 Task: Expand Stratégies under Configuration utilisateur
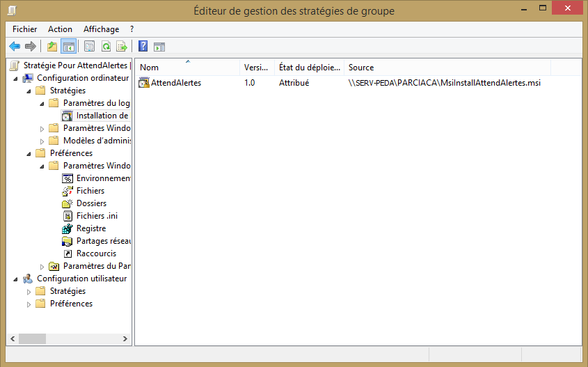(29, 291)
